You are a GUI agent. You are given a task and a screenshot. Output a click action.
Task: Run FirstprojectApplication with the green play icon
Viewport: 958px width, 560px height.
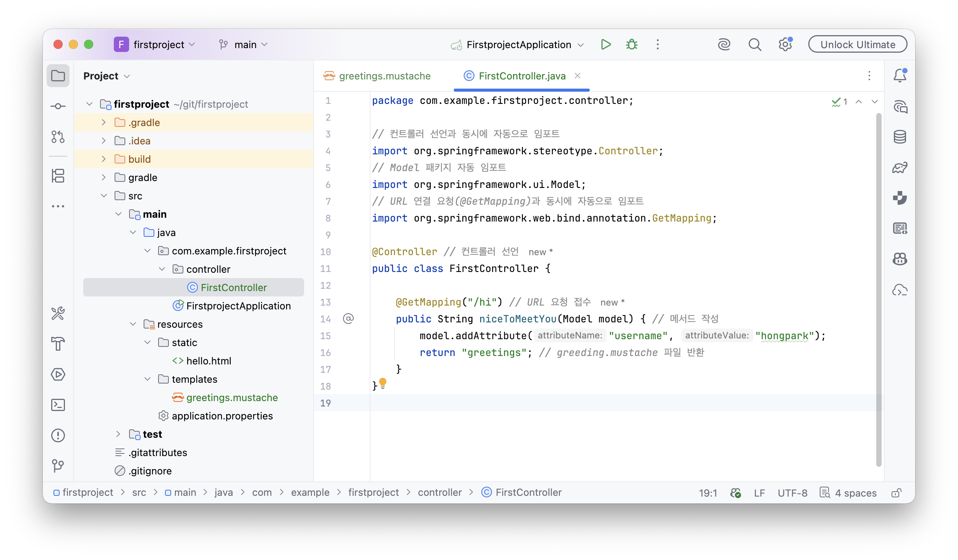(x=605, y=45)
